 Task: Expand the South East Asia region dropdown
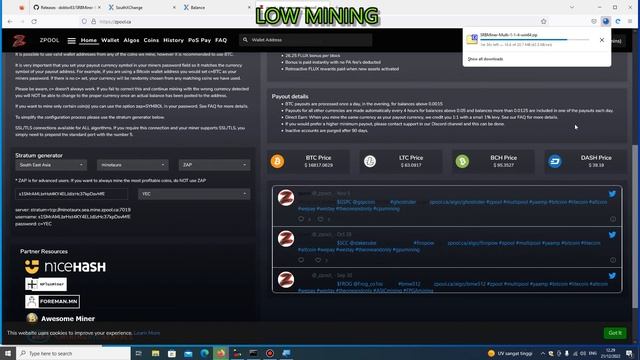pos(51,165)
